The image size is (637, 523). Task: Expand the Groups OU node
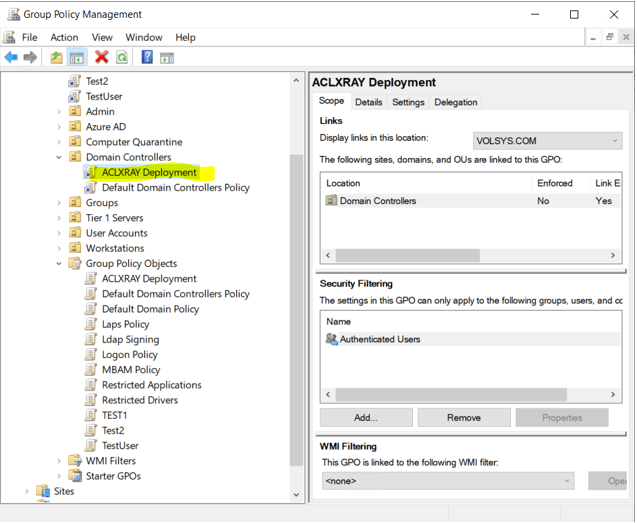point(59,203)
